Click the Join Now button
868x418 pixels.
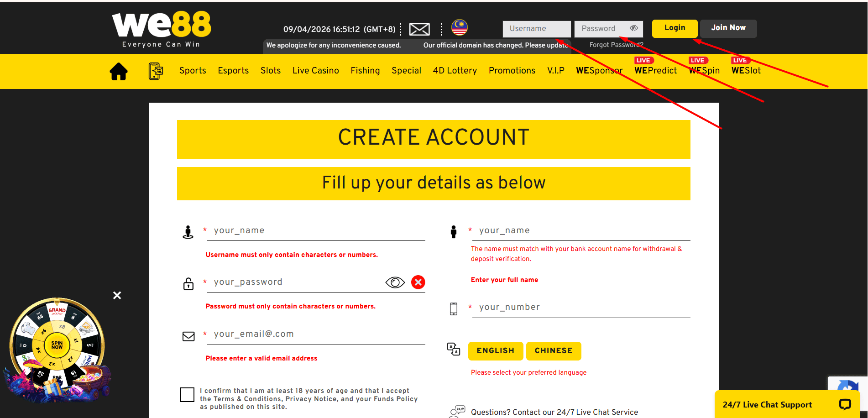728,28
